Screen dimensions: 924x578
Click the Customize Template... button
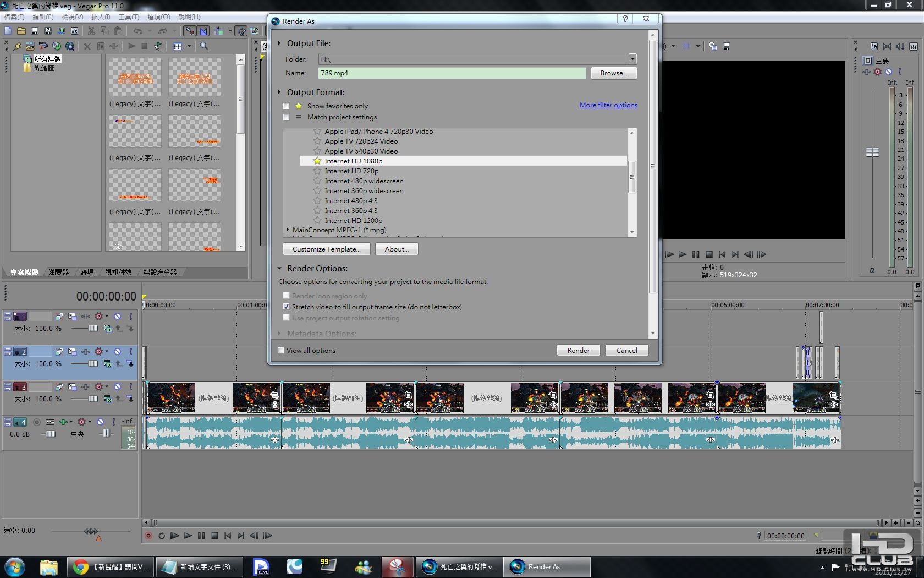326,249
